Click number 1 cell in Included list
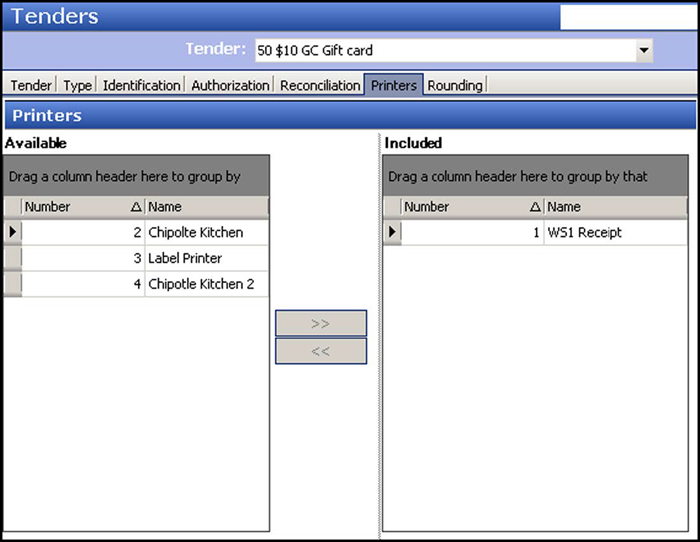Viewport: 700px width, 542px height. [x=472, y=232]
